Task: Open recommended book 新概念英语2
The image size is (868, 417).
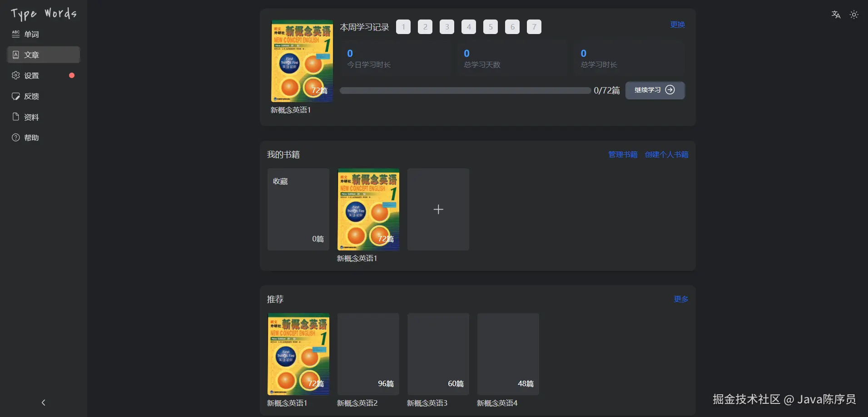Action: (x=368, y=354)
